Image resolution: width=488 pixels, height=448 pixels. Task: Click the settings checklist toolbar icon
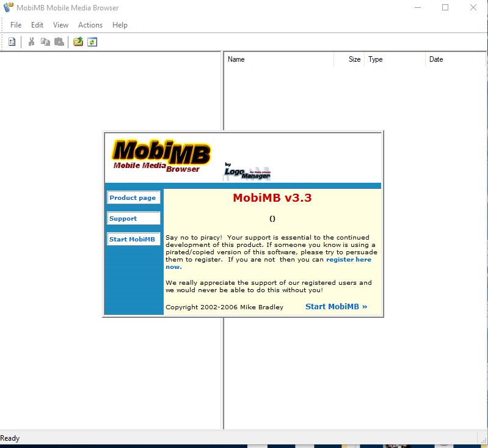[x=12, y=42]
